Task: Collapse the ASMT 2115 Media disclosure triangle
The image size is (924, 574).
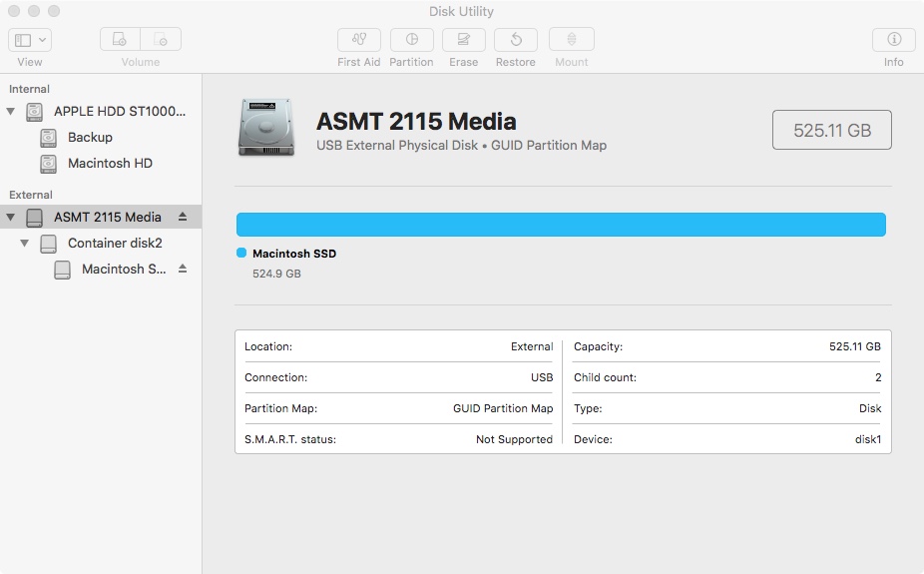Action: [11, 218]
